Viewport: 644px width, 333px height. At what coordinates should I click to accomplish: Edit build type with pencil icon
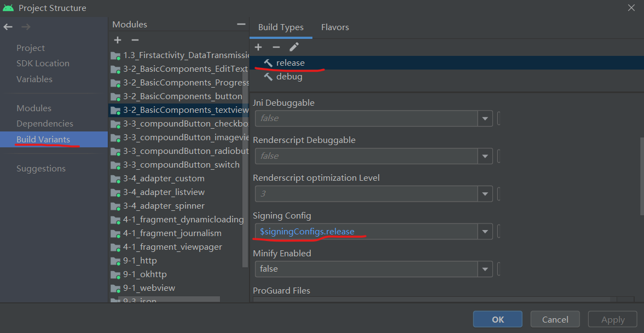294,47
